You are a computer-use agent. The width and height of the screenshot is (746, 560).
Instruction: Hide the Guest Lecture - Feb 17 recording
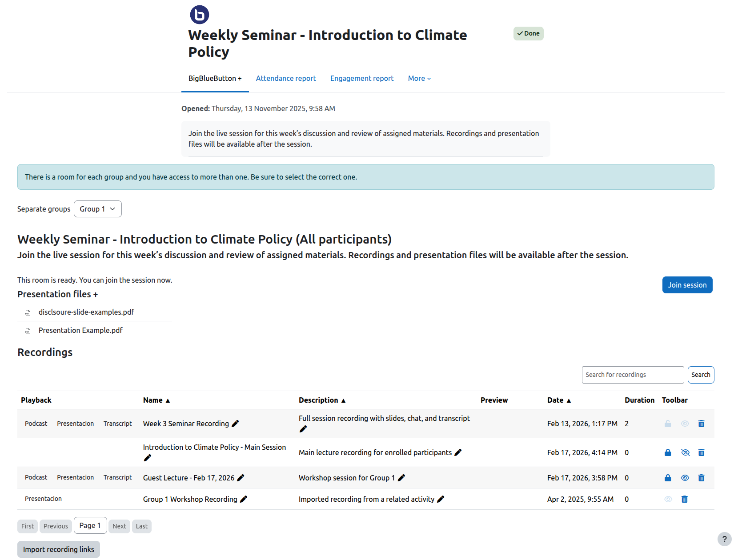[685, 478]
